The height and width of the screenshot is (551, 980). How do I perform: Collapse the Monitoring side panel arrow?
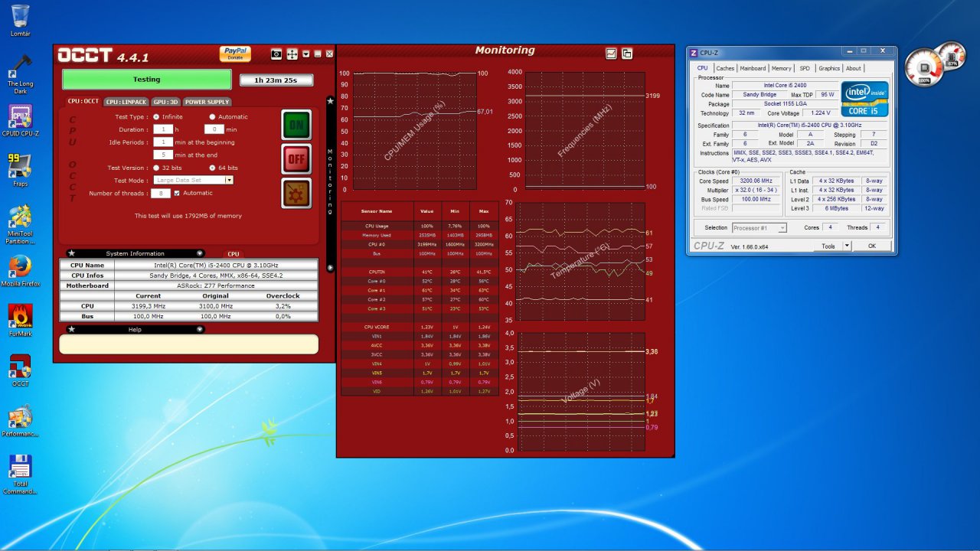pos(331,268)
